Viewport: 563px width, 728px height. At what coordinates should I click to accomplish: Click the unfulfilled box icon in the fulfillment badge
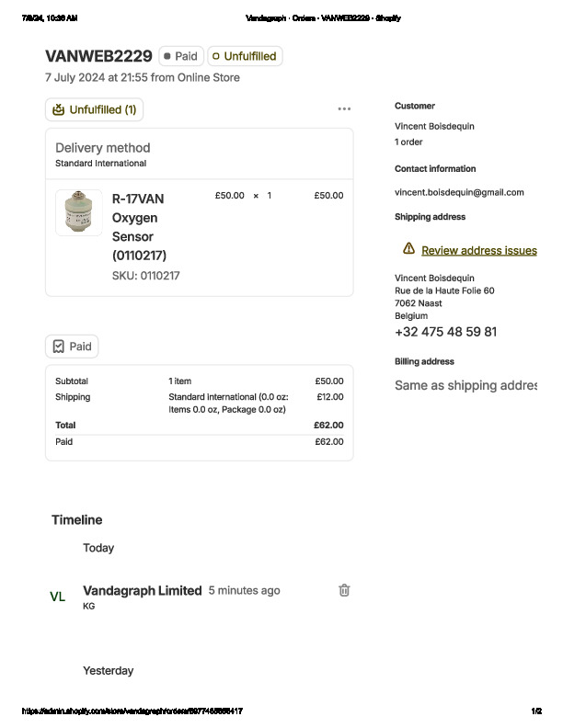tap(59, 109)
